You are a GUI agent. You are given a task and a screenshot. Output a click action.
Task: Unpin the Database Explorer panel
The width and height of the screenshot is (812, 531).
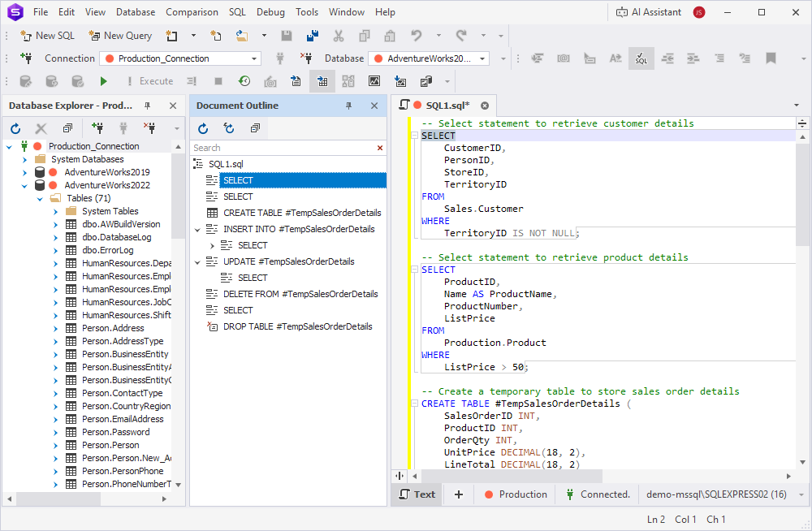pos(149,105)
